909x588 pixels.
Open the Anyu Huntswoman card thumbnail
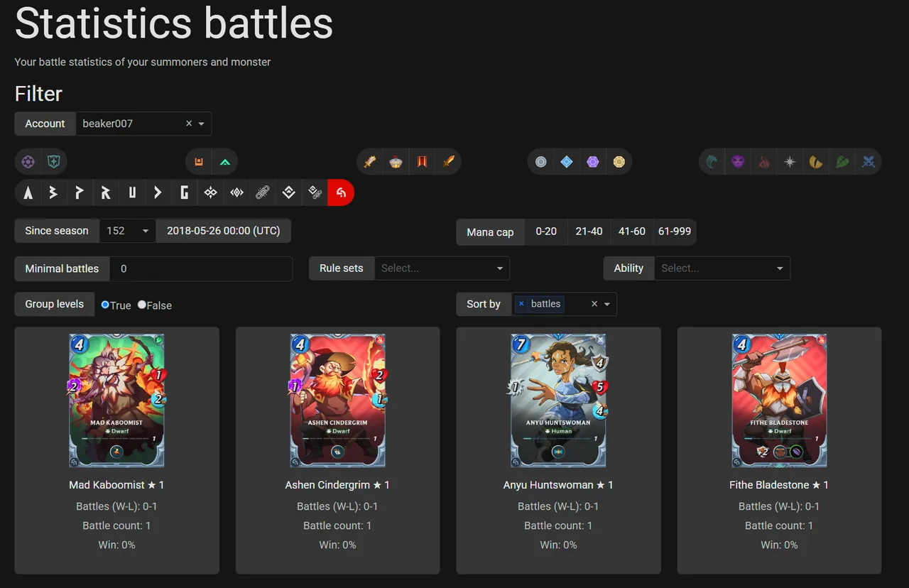pos(559,401)
